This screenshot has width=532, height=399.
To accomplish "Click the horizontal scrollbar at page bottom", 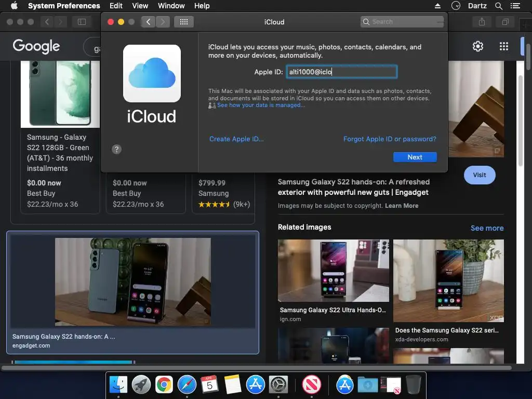I will [256, 368].
